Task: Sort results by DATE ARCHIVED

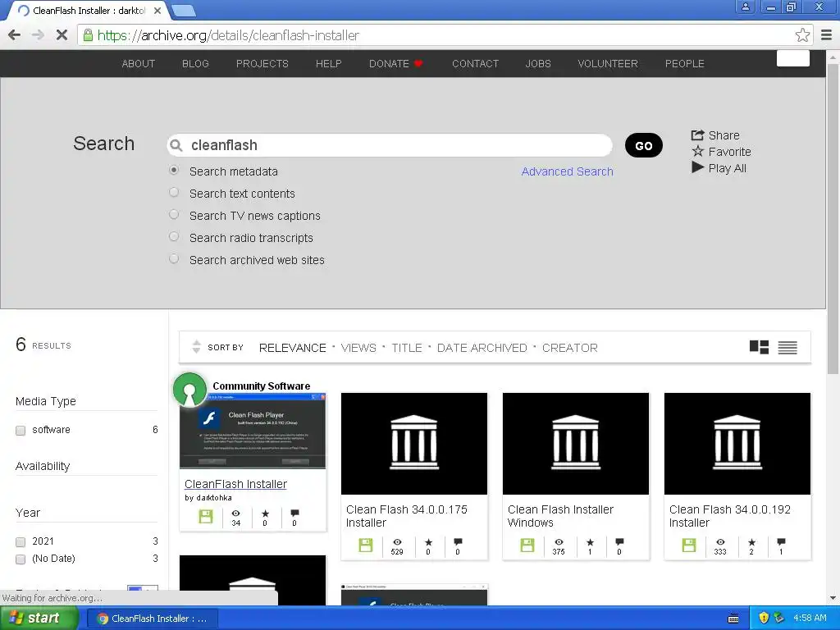Action: 482,348
